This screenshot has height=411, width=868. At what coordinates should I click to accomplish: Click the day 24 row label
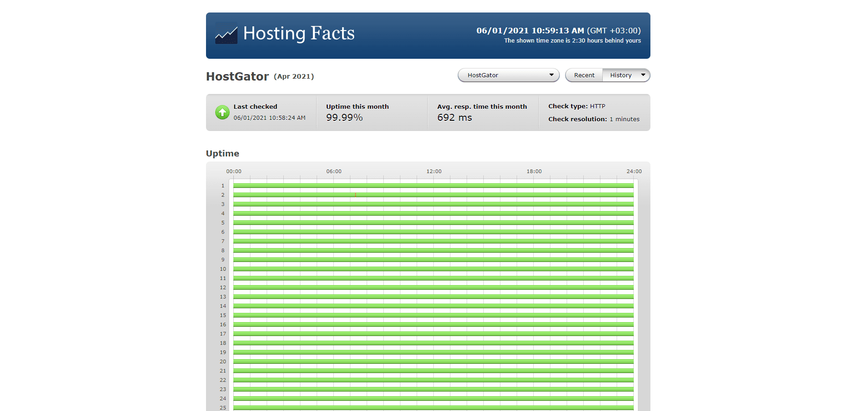[x=223, y=399]
